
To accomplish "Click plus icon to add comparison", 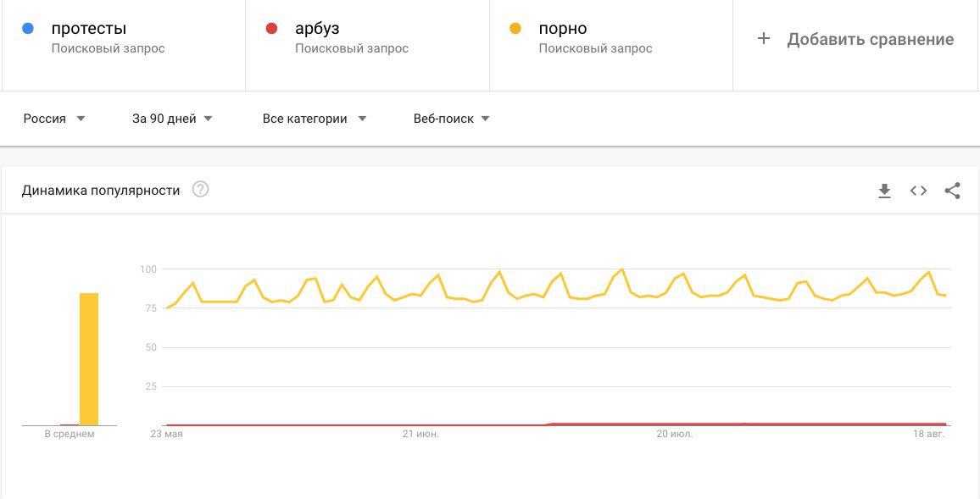I will (763, 39).
